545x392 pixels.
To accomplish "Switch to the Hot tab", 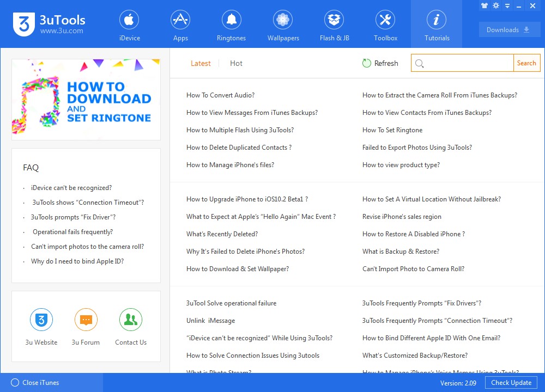I will 236,64.
